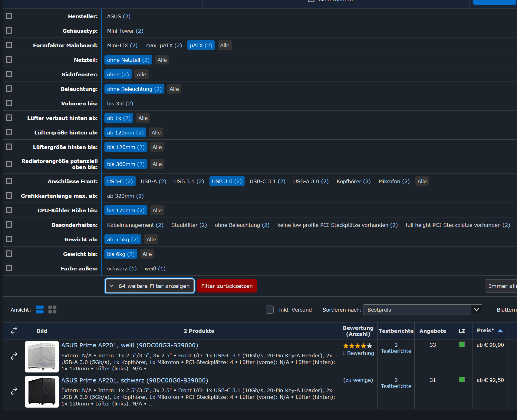Tick the Hersteller row checkbox

pyautogui.click(x=9, y=16)
